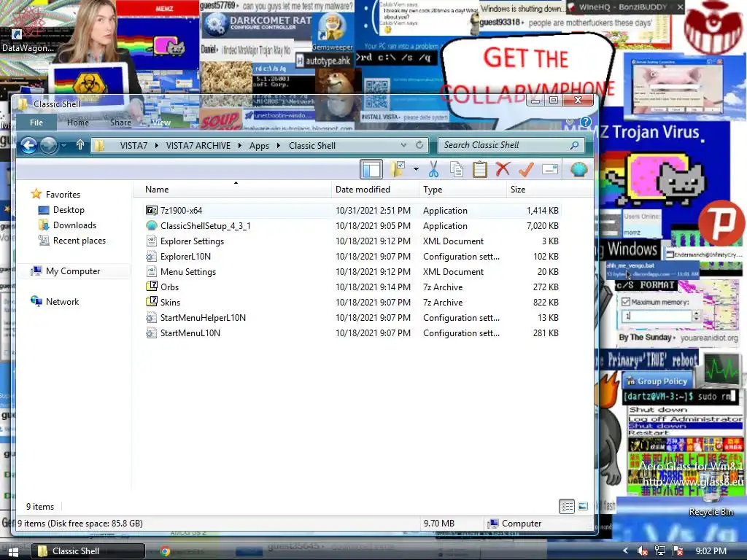This screenshot has height=560, width=747.
Task: Expand the Apps breadcrumb arrow
Action: (x=279, y=145)
